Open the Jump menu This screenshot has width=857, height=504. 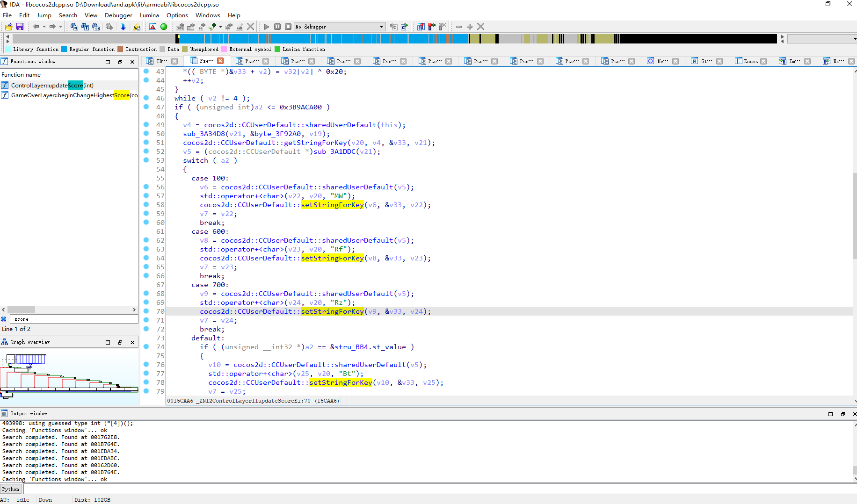tap(44, 15)
